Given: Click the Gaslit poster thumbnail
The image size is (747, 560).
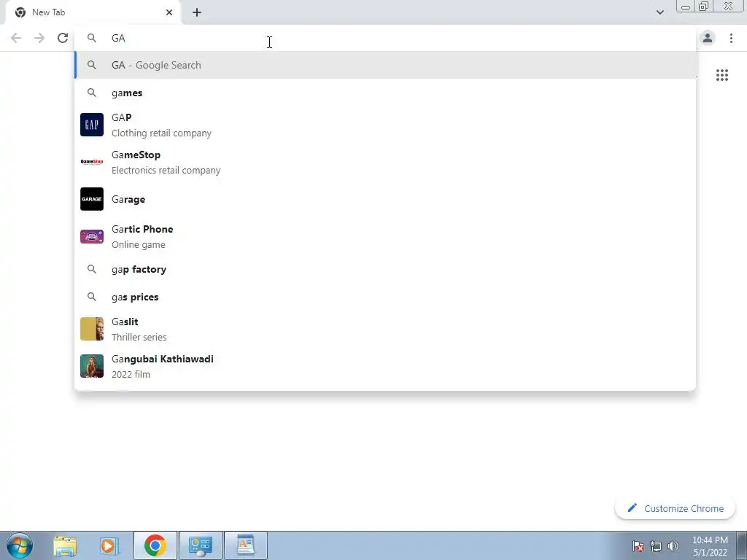Looking at the screenshot, I should [x=91, y=329].
